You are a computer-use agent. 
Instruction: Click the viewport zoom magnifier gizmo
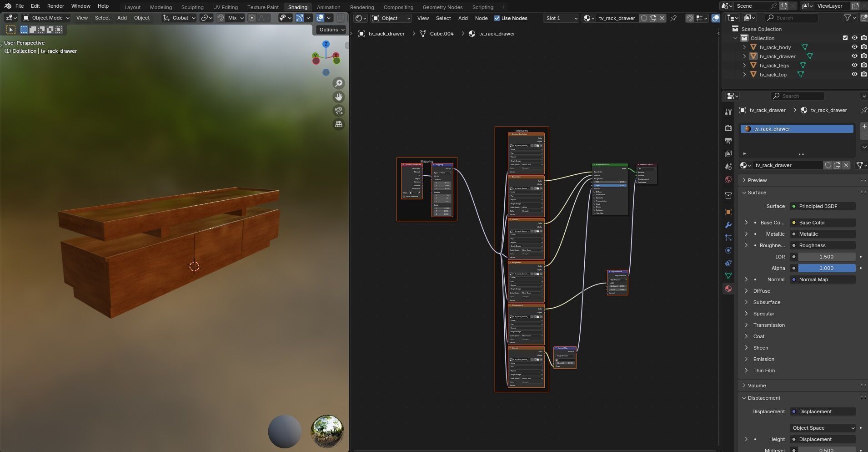tap(339, 83)
